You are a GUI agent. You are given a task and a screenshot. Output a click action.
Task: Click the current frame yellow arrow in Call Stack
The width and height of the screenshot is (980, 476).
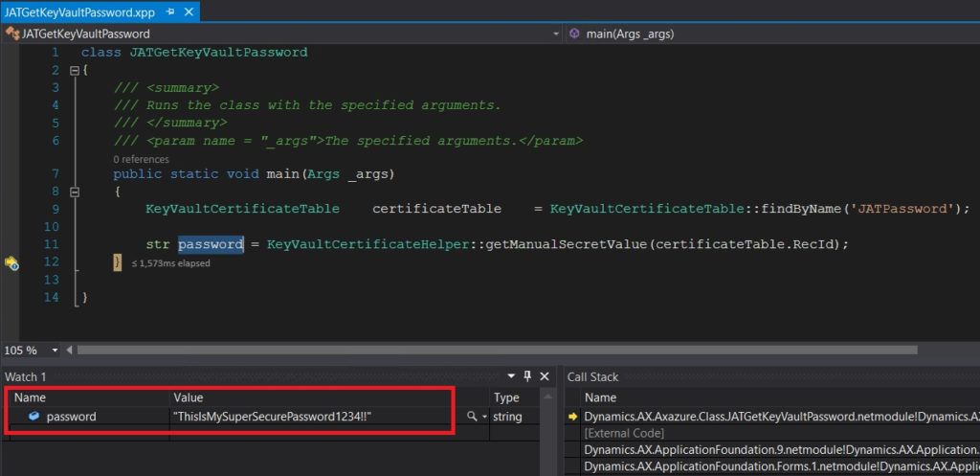click(x=572, y=417)
